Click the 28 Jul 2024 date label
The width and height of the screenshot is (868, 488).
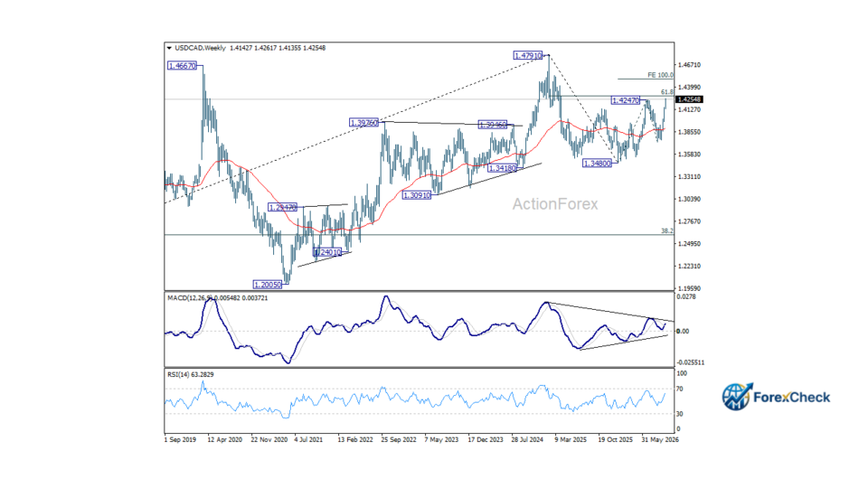(x=527, y=440)
